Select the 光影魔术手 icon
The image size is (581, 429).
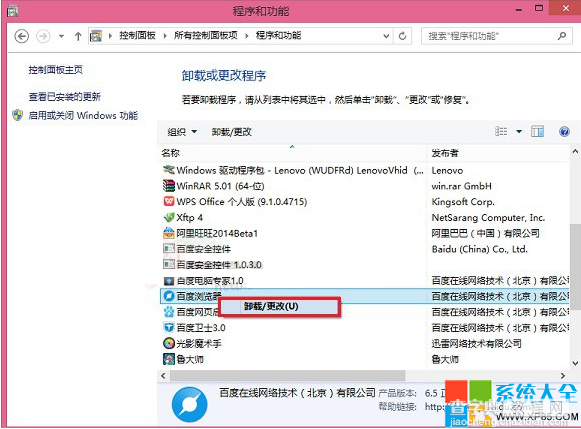coord(169,343)
